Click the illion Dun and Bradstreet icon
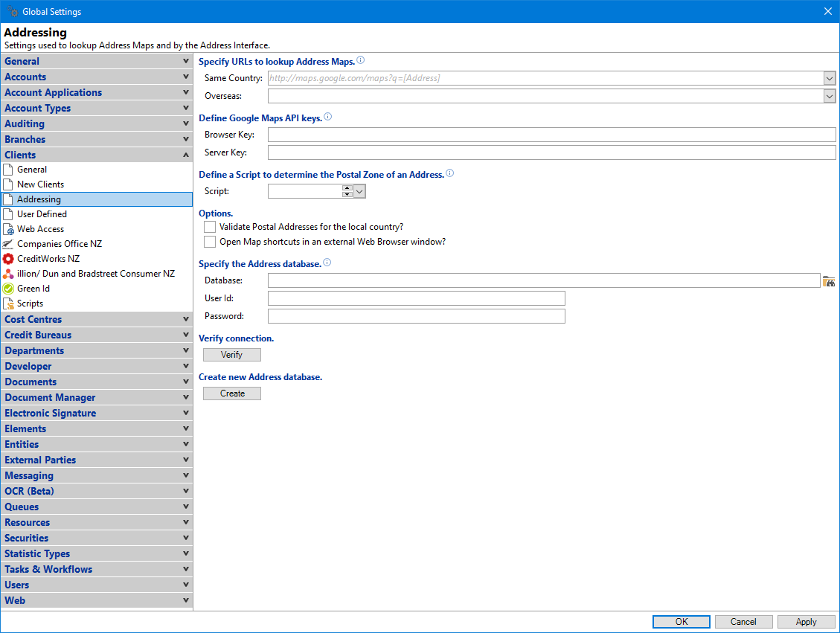This screenshot has width=840, height=633. click(9, 274)
